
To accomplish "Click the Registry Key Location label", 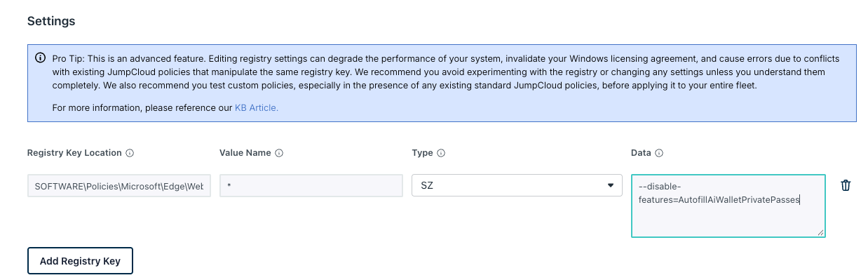I will pyautogui.click(x=74, y=153).
